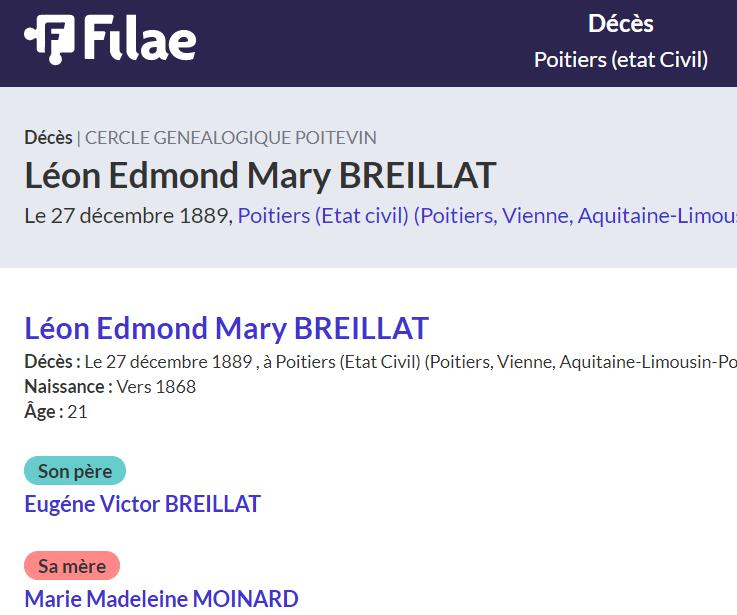Screen dimensions: 737x615
Task: Click the Âge 21 line
Action: pos(55,411)
